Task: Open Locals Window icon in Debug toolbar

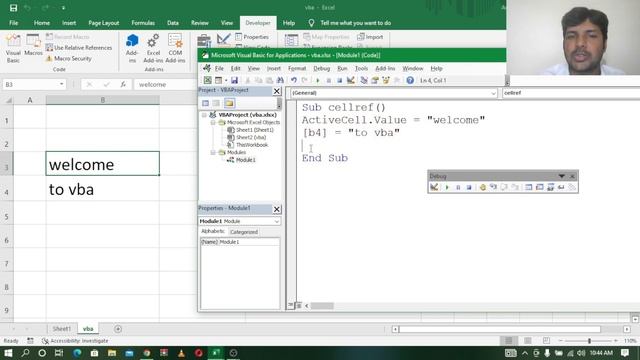Action: (x=528, y=187)
